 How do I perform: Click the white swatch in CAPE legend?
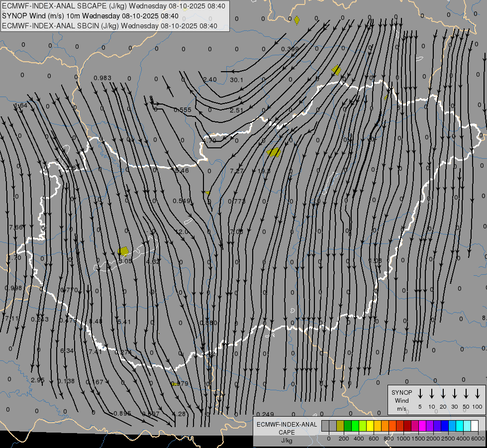pos(475,426)
